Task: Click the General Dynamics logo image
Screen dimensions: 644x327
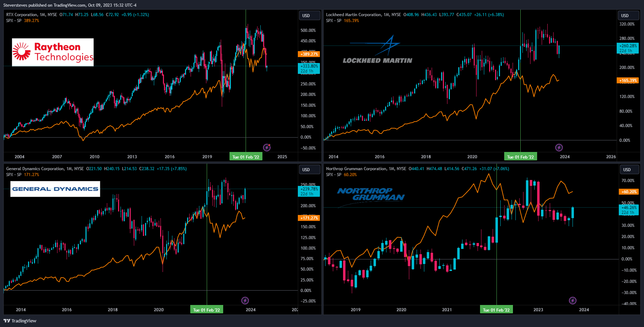Action: click(x=55, y=189)
